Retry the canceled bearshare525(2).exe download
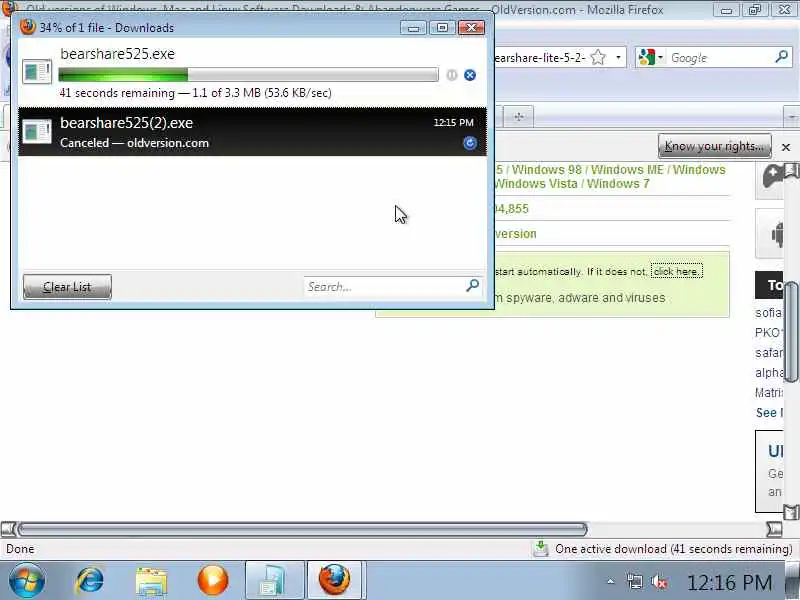 click(x=470, y=143)
